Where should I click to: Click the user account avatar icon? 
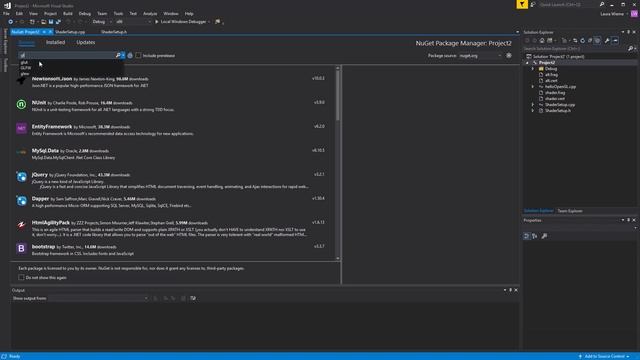(x=634, y=14)
